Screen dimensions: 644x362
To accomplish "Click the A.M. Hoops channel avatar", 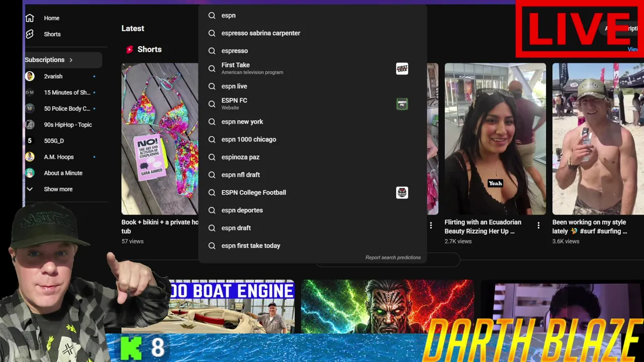I will [30, 157].
